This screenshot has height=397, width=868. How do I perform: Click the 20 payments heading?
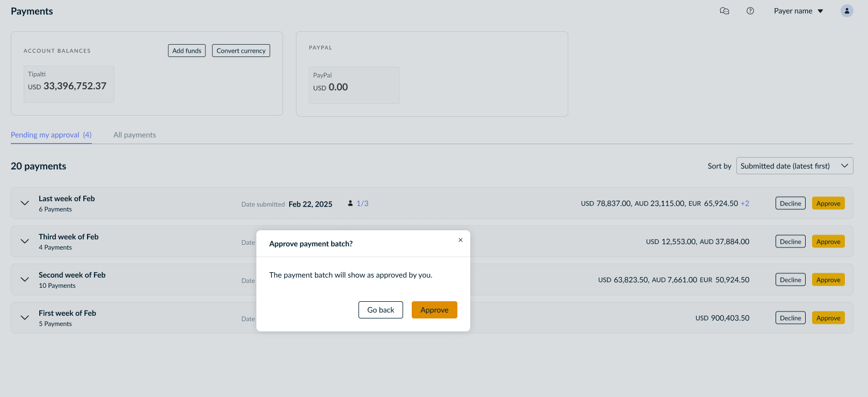(x=38, y=166)
